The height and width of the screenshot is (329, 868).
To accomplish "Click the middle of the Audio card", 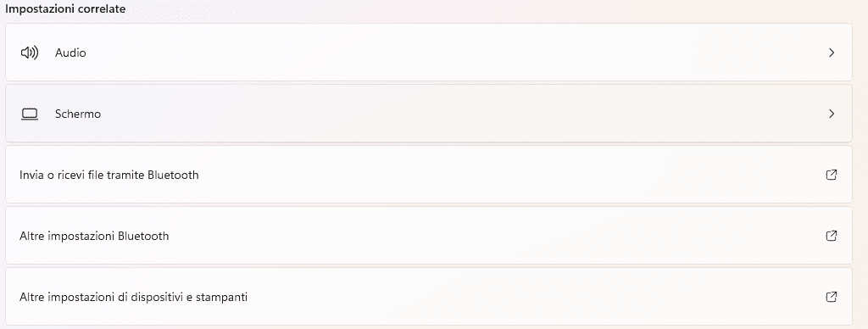I will coord(428,53).
